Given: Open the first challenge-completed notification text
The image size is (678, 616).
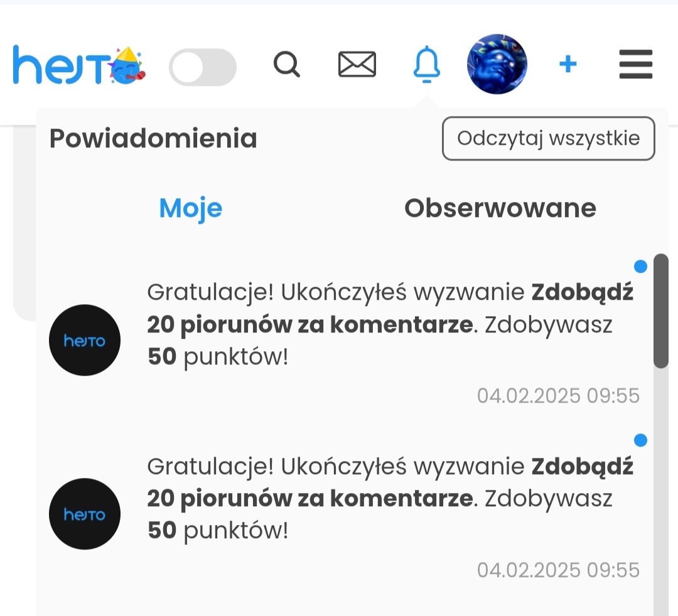Looking at the screenshot, I should click(x=389, y=324).
